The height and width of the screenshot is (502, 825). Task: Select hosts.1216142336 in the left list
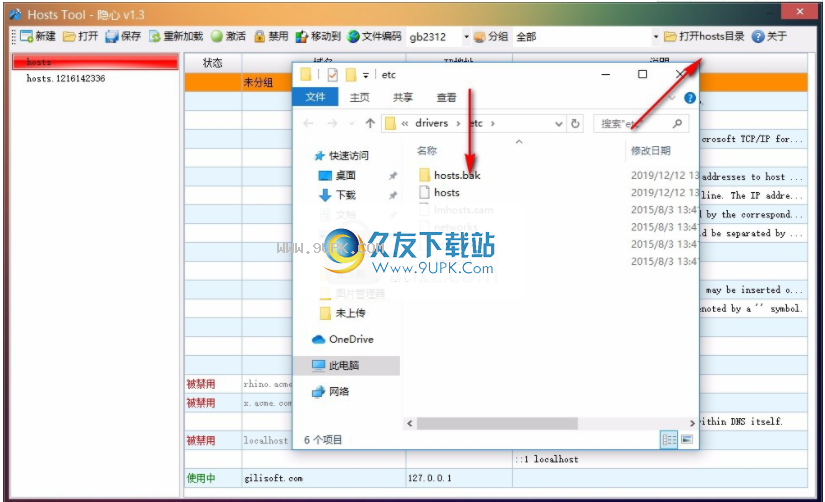click(66, 78)
